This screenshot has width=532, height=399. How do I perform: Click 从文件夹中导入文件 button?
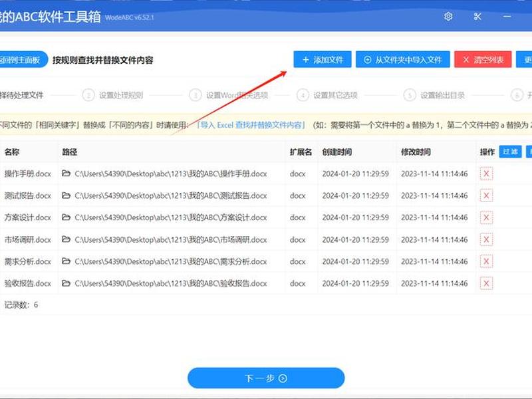pyautogui.click(x=403, y=60)
